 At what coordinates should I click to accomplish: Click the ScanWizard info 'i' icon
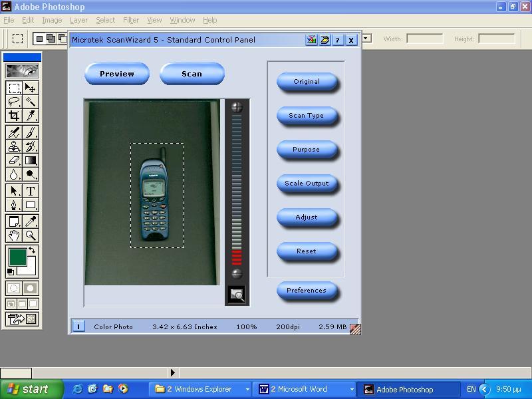[x=78, y=327]
